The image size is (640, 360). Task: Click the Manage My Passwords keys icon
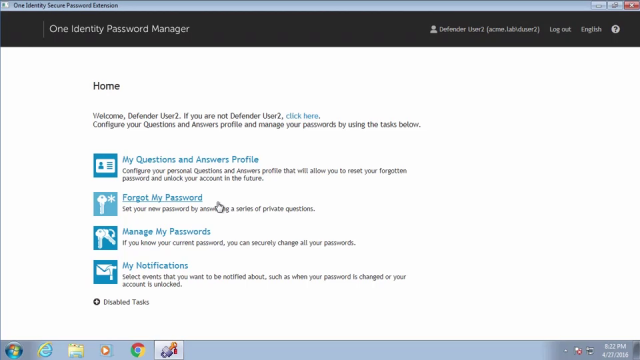pos(105,238)
